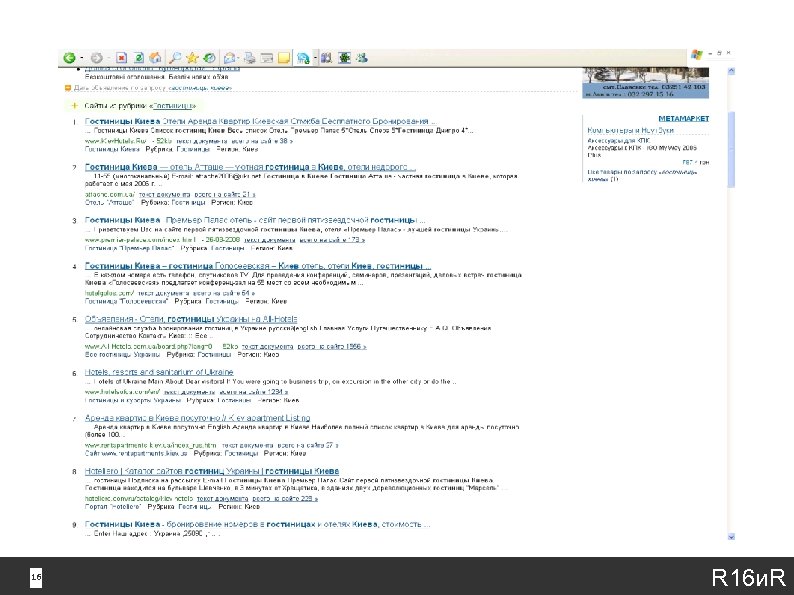Open the МЕТАМАРКЕТ sidebar link
This screenshot has width=794, height=595.
684,118
